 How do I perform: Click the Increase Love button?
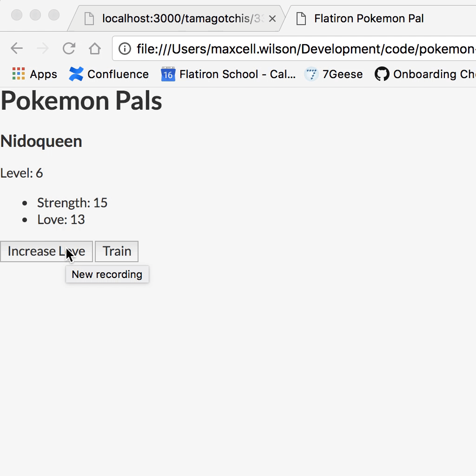pos(46,251)
